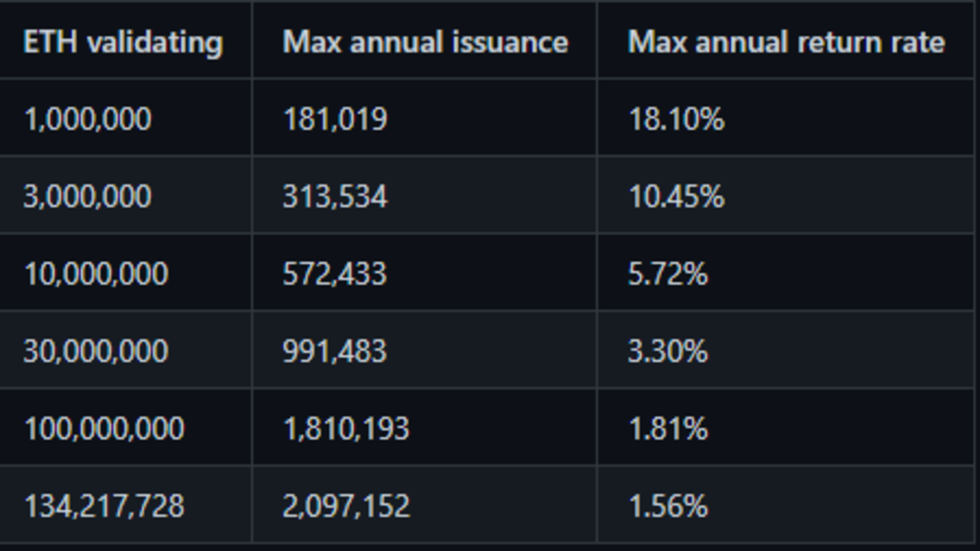Screen dimensions: 980x551
Task: Click the 991,483 issuance value
Action: 335,352
